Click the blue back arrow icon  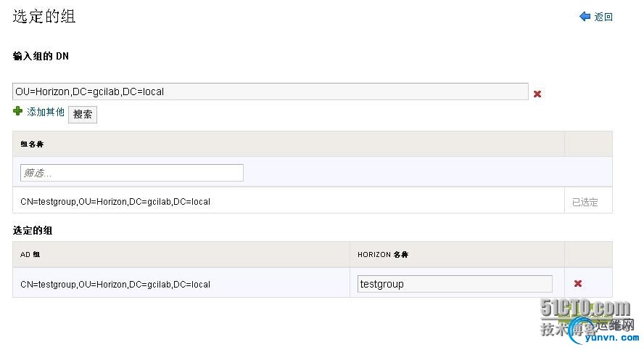point(585,17)
